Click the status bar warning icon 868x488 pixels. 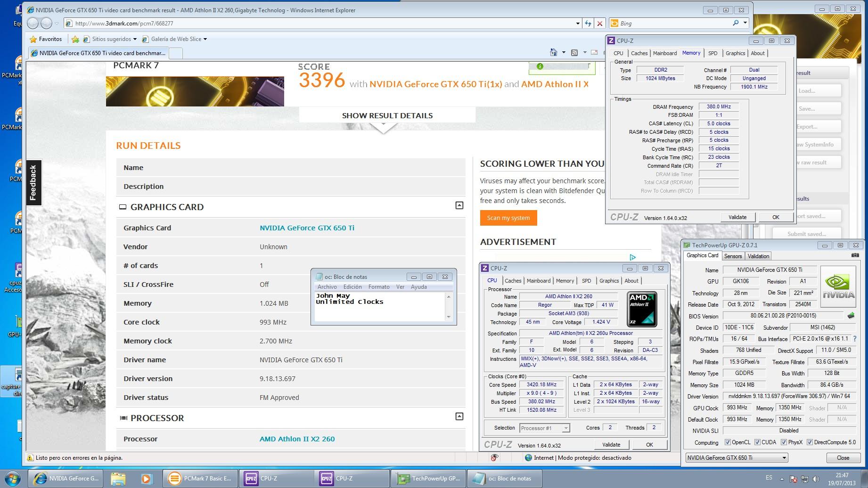pyautogui.click(x=30, y=457)
